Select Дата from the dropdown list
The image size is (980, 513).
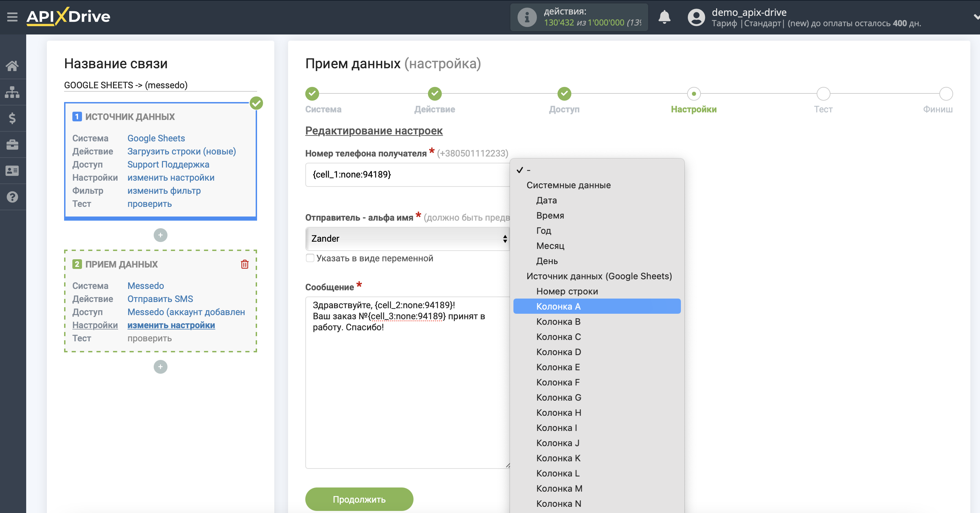tap(597, 200)
